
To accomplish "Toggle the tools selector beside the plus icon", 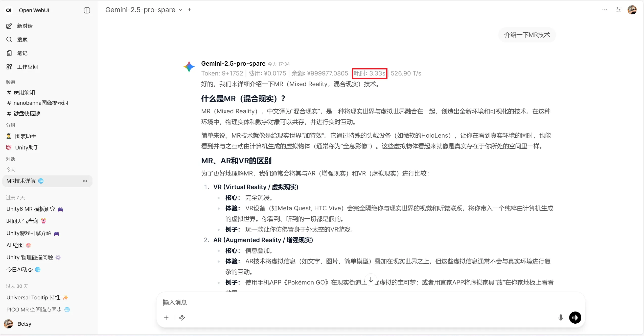I will [182, 318].
